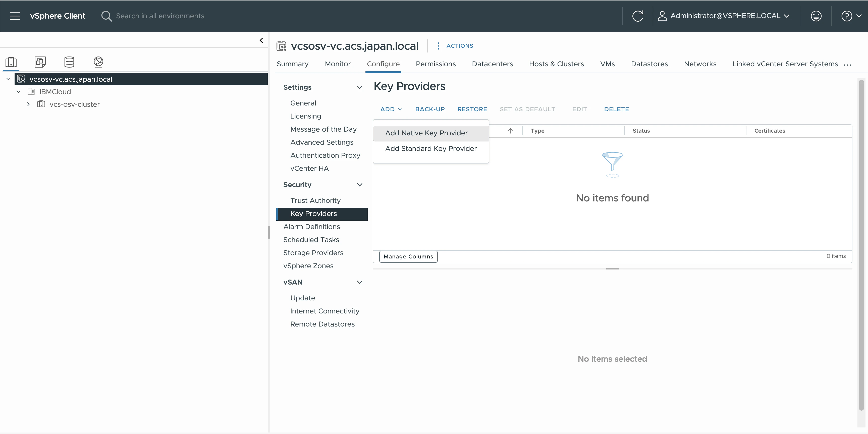The height and width of the screenshot is (434, 868).
Task: Open vSAN Internet Connectivity
Action: [325, 311]
